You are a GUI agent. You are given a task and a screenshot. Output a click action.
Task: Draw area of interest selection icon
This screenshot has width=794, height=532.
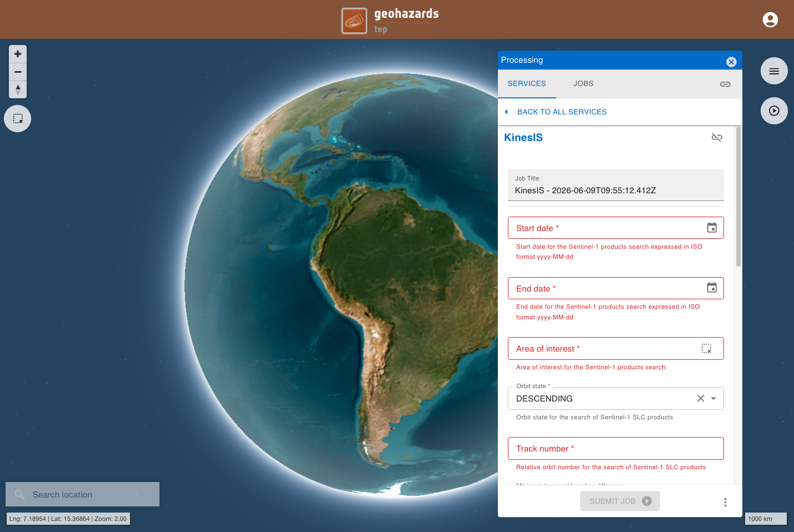(x=706, y=348)
